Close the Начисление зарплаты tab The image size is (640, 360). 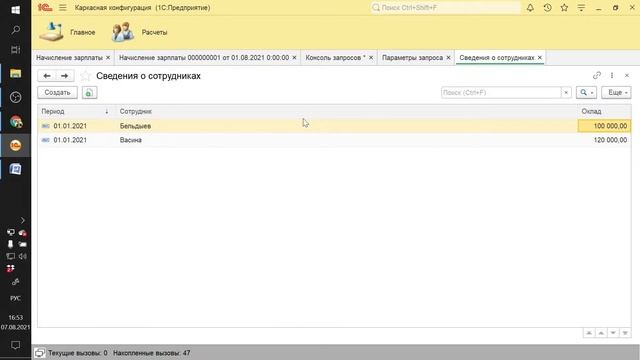coord(108,58)
